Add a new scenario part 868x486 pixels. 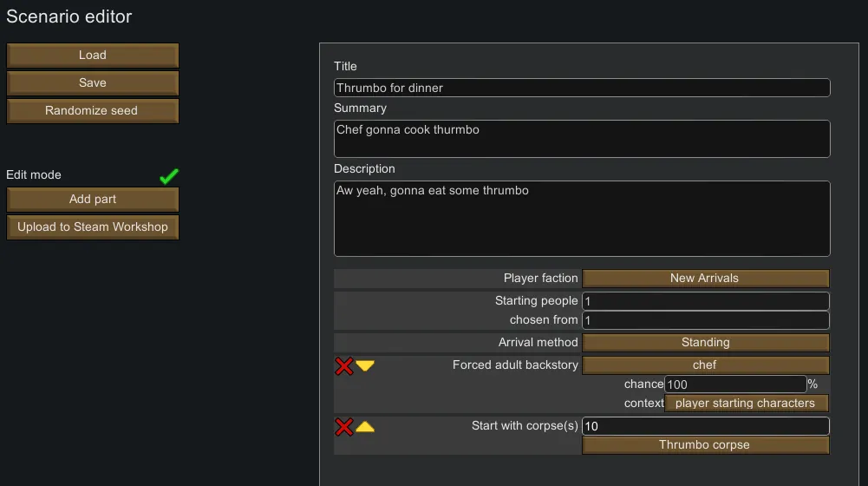click(x=93, y=200)
